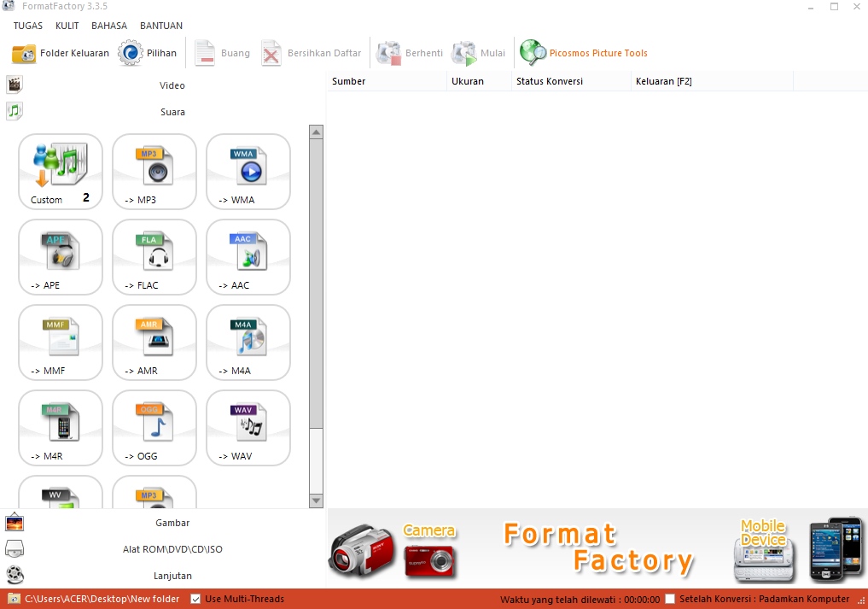The width and height of the screenshot is (868, 609).
Task: Open the BANTUAN help menu
Action: [x=161, y=26]
